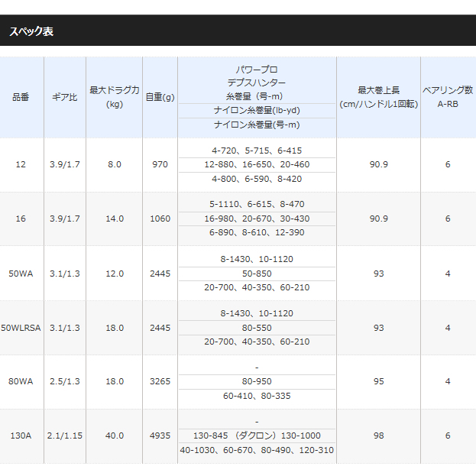Select model number 16 cell
Image resolution: width=476 pixels, height=476 pixels.
(21, 219)
